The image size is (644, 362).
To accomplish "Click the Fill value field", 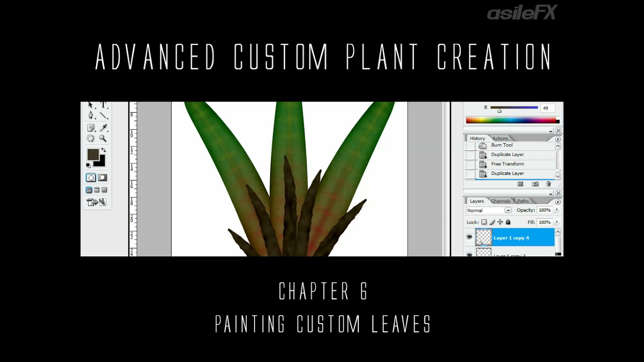I will pyautogui.click(x=544, y=222).
